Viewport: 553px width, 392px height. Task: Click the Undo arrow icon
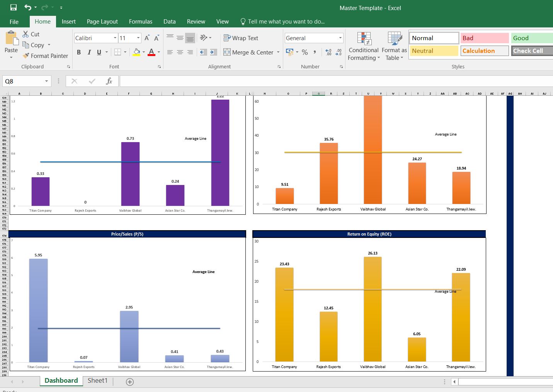28,7
